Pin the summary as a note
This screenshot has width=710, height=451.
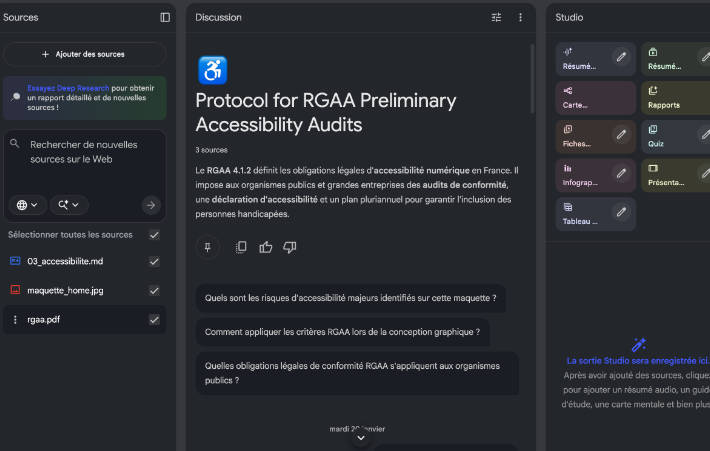(x=208, y=247)
